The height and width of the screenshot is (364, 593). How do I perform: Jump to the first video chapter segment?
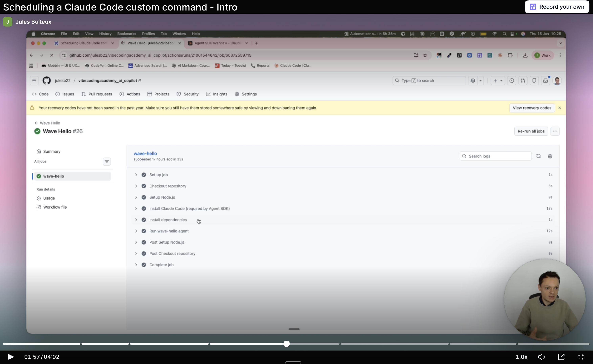tap(41, 344)
